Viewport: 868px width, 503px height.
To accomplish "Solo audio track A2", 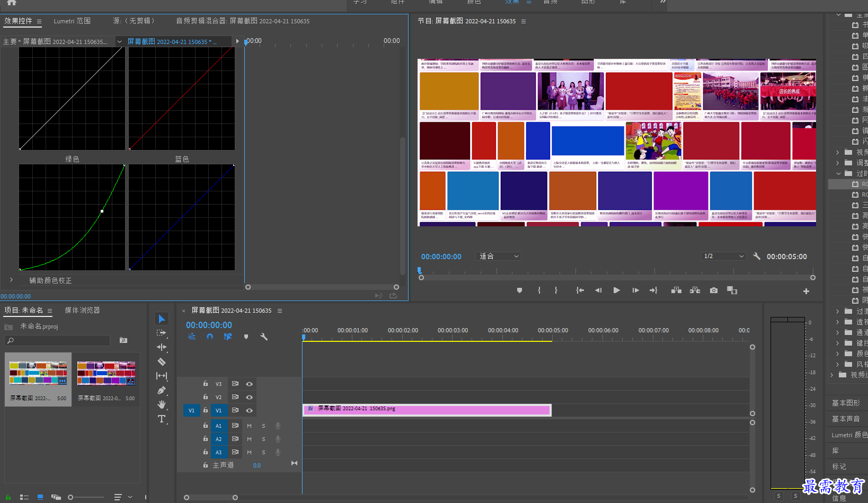I will (x=263, y=439).
